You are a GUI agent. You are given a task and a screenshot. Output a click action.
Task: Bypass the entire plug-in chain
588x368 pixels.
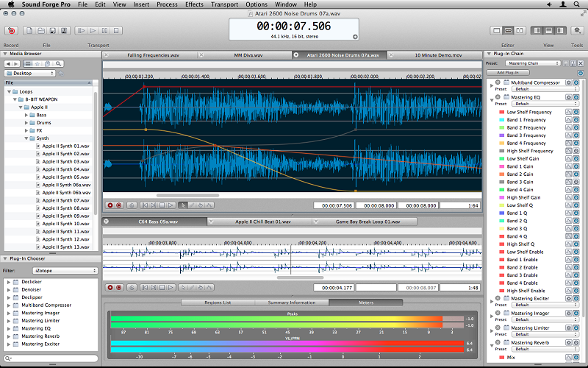click(581, 73)
